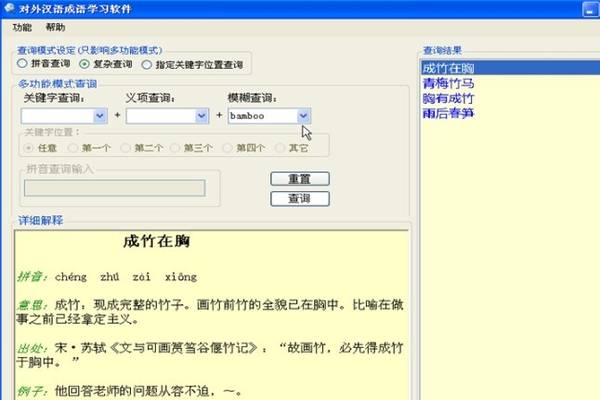The height and width of the screenshot is (400, 600).
Task: Click the 拼音查询输入 text field
Action: pyautogui.click(x=115, y=188)
